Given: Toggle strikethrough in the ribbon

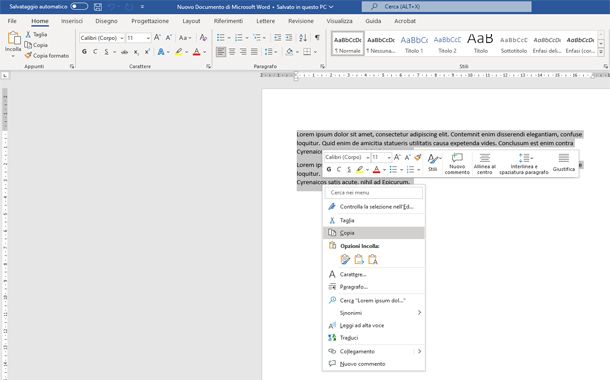Looking at the screenshot, I should click(x=124, y=52).
